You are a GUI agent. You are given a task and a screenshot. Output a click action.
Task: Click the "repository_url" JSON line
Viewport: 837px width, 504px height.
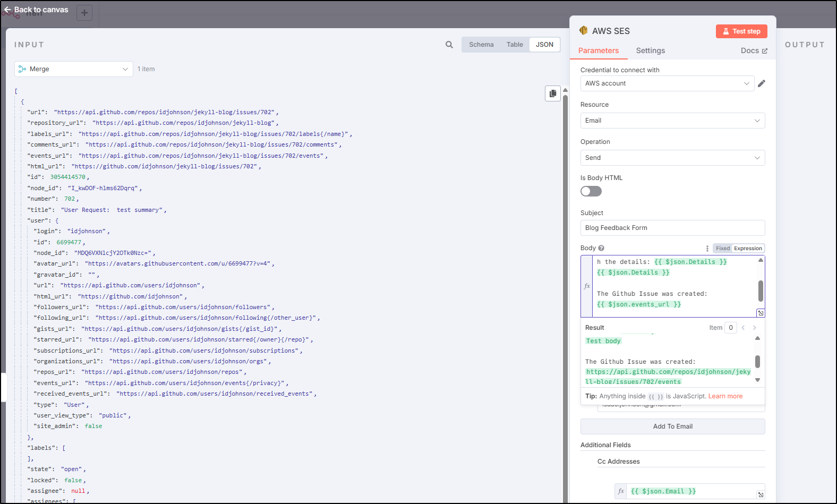tap(153, 123)
